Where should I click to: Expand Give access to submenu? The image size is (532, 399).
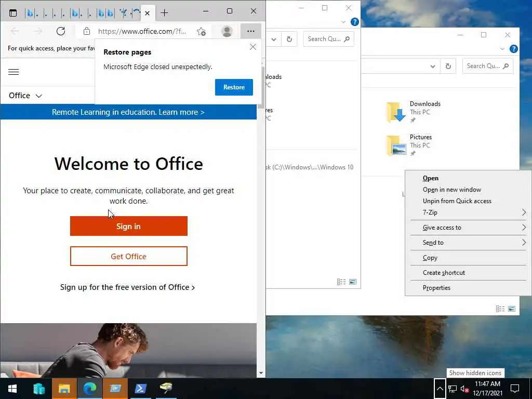469,228
